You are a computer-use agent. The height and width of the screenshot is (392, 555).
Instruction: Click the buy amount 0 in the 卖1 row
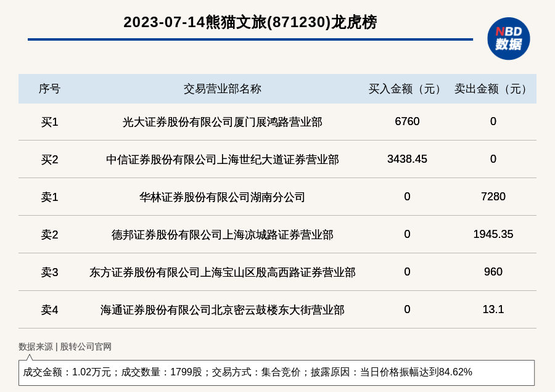coord(407,197)
